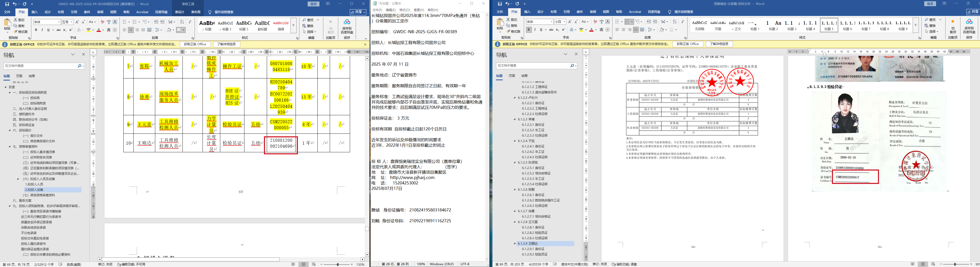Image resolution: width=980 pixels, height=267 pixels.
Task: Increase indent in right Word ribbon
Action: coord(655,22)
